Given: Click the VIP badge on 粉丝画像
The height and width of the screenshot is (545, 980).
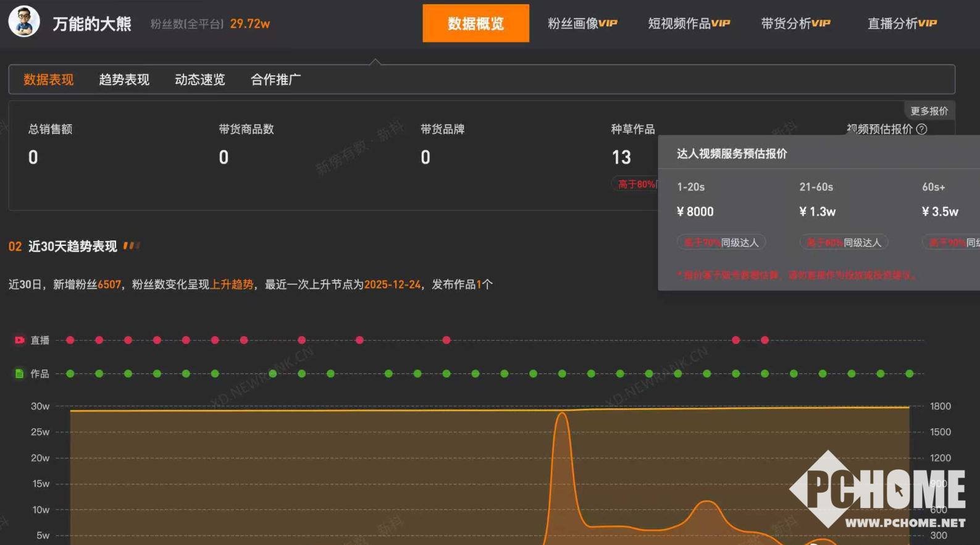Looking at the screenshot, I should click(x=608, y=23).
